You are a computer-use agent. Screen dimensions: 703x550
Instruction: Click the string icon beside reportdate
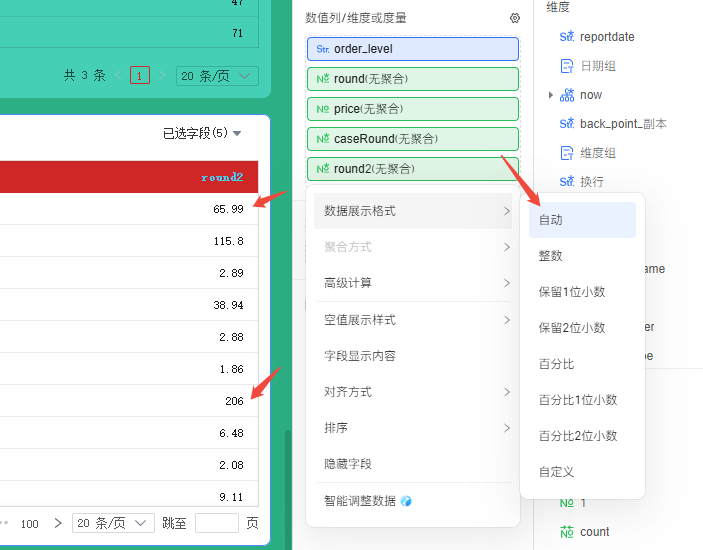pos(567,37)
